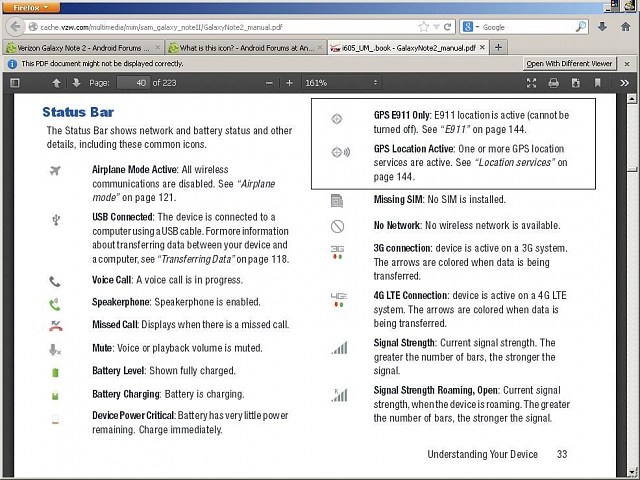640x480 pixels.
Task: Click the 3G connection icon
Action: pyautogui.click(x=337, y=252)
